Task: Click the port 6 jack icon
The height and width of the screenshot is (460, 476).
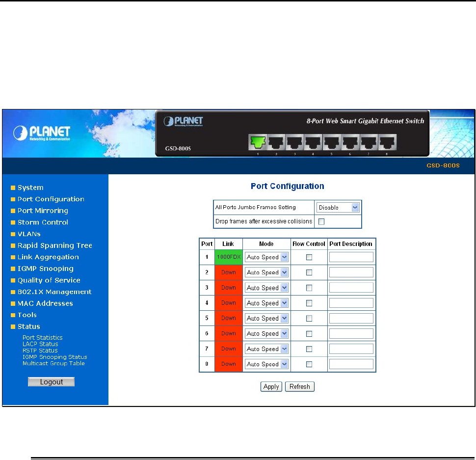Action: point(350,142)
